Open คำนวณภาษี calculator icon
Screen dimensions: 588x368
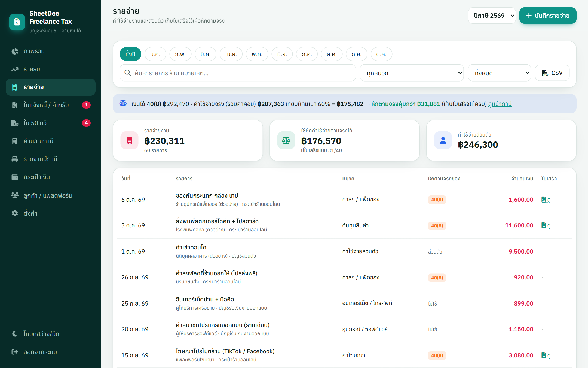(15, 141)
